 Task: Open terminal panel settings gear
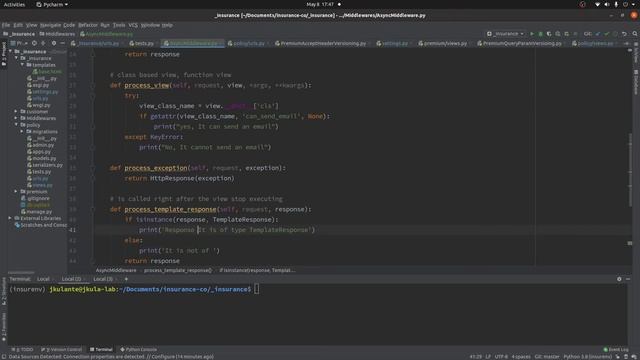(x=619, y=279)
